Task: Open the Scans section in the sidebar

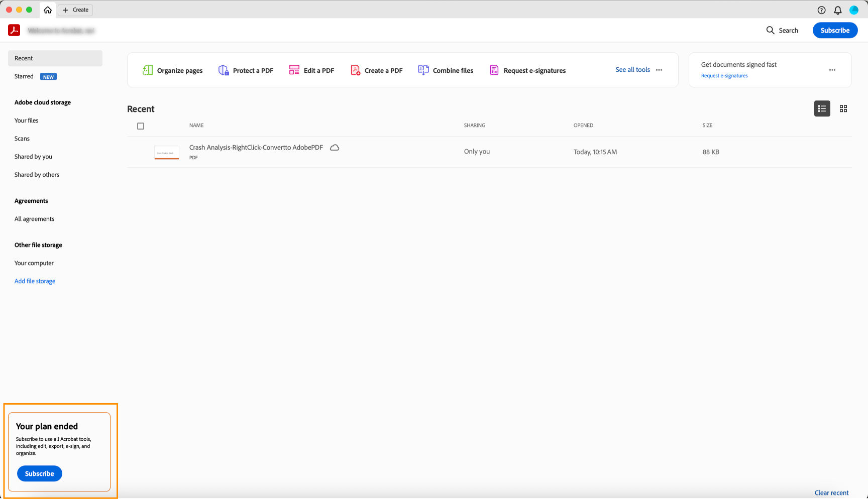Action: coord(22,139)
